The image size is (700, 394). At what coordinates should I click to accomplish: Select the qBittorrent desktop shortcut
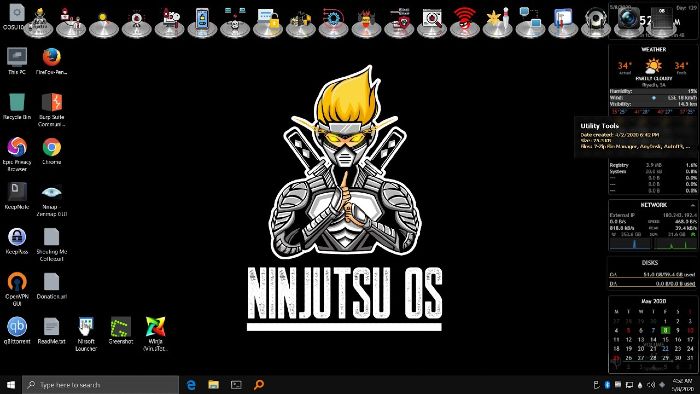[17, 331]
